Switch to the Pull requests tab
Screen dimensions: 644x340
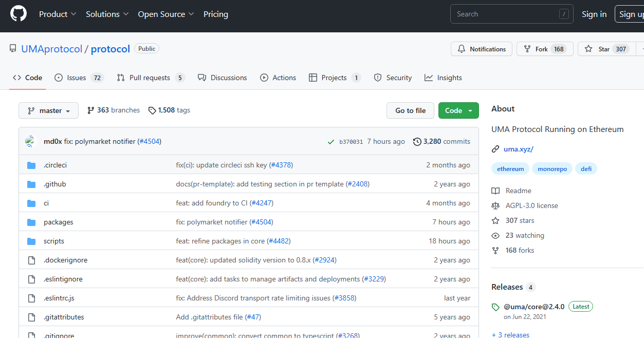151,78
